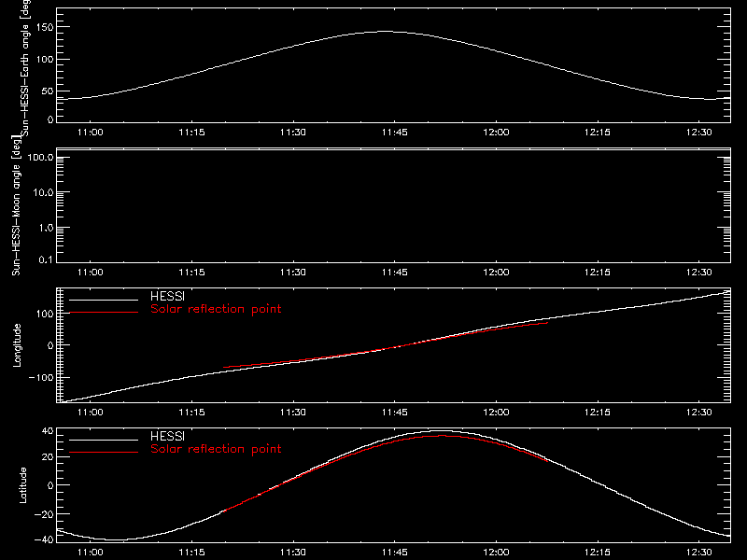The width and height of the screenshot is (747, 560).
Task: Click the '-40' tick label on the Latitude axis
Action: coord(44,539)
